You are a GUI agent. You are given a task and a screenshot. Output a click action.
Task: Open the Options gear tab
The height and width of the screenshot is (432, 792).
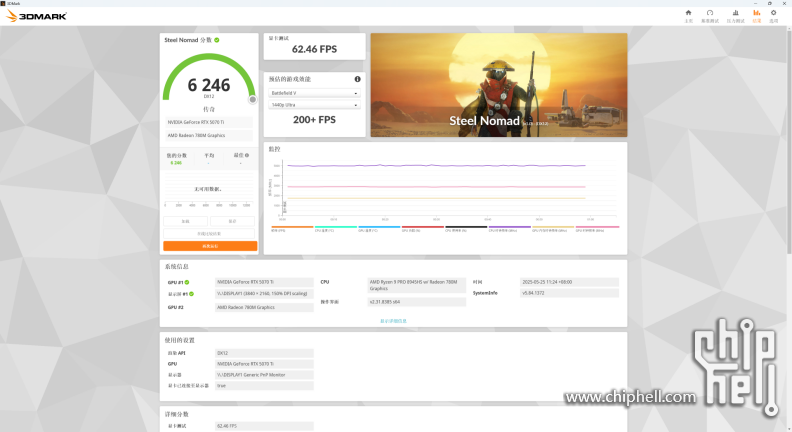pos(773,16)
